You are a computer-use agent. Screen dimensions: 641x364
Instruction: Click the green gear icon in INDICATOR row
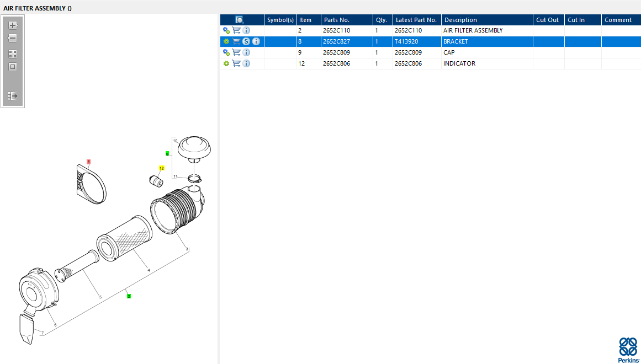click(226, 63)
